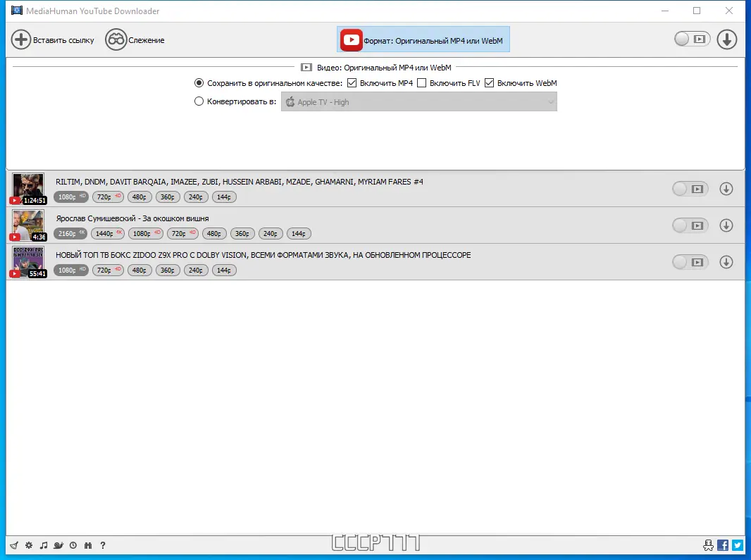The image size is (751, 560).
Task: Download the ZIDOO Z9X PRO video
Action: 726,262
